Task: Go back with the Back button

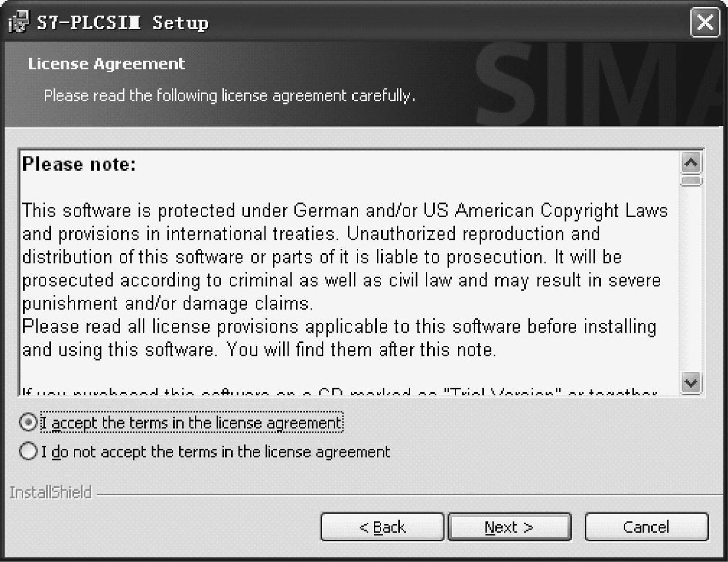Action: click(x=382, y=527)
